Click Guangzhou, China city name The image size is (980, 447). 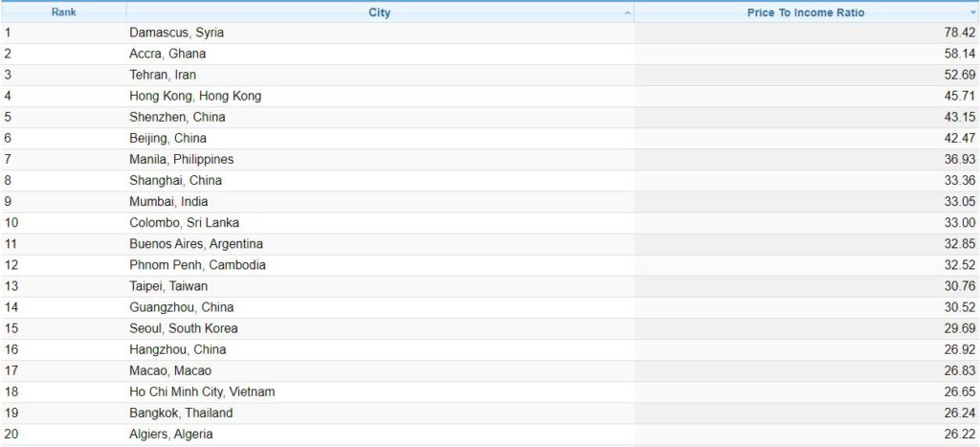[181, 307]
